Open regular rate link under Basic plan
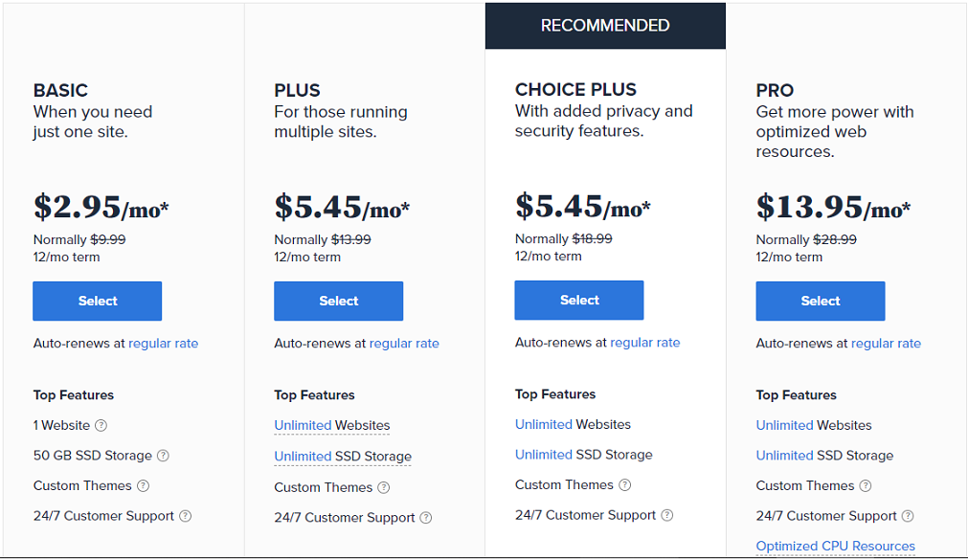The image size is (968, 560). click(x=163, y=344)
